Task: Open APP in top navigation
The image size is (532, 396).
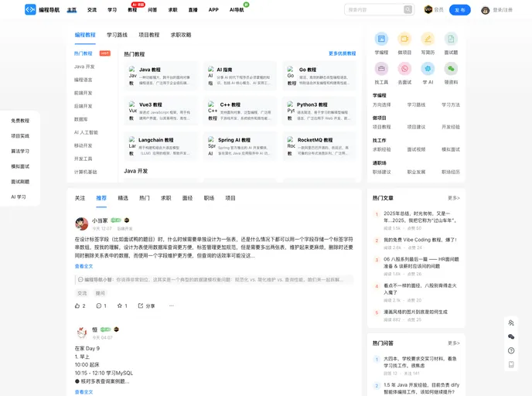Action: tap(213, 10)
